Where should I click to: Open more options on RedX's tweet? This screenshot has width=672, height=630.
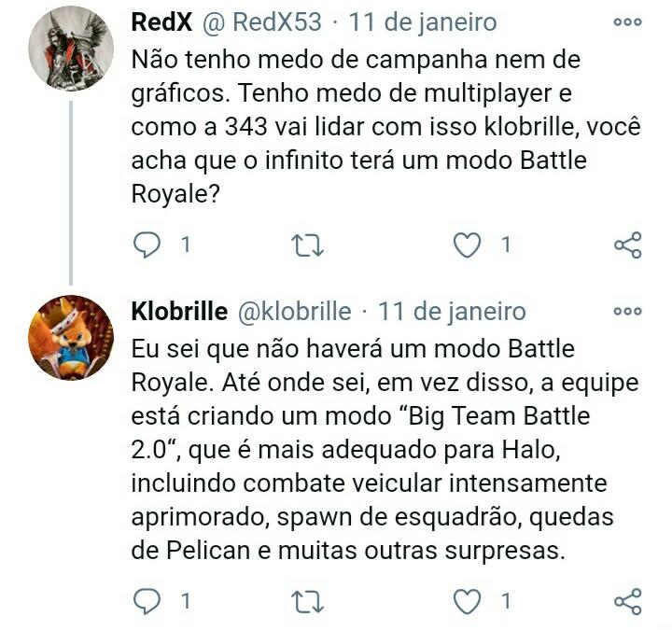(627, 21)
